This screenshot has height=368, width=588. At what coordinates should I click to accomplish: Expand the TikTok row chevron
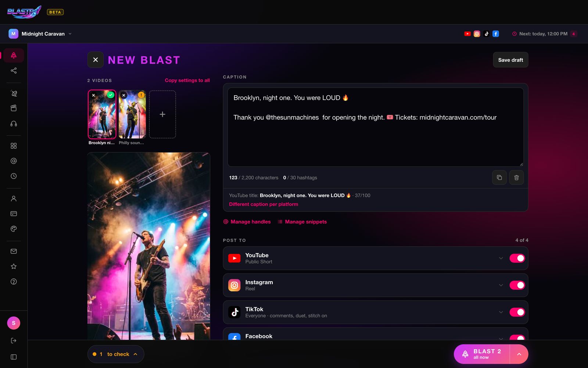pyautogui.click(x=501, y=312)
